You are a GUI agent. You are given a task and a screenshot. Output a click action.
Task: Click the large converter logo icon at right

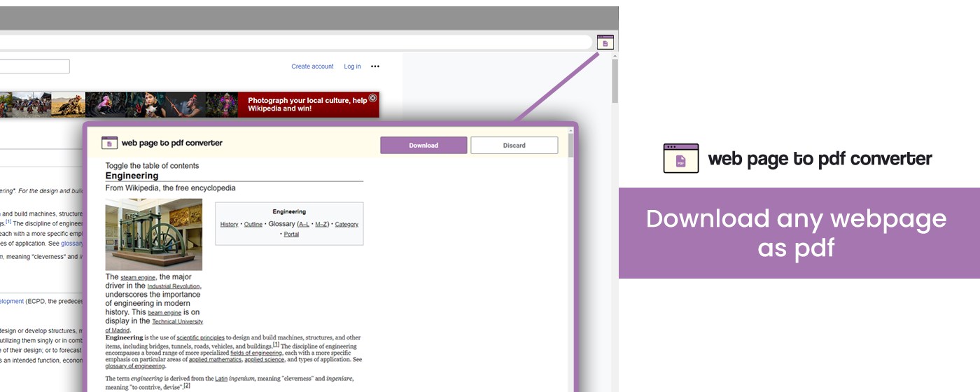pyautogui.click(x=681, y=158)
